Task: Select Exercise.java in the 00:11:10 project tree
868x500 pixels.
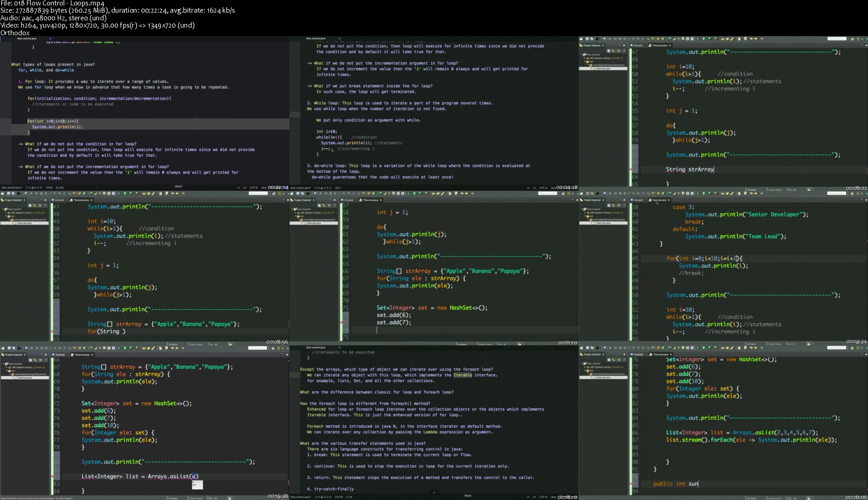Action: (x=313, y=223)
